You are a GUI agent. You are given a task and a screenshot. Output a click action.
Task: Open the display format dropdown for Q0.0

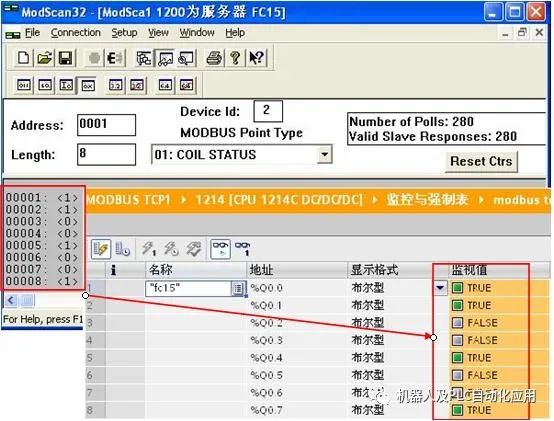(440, 288)
